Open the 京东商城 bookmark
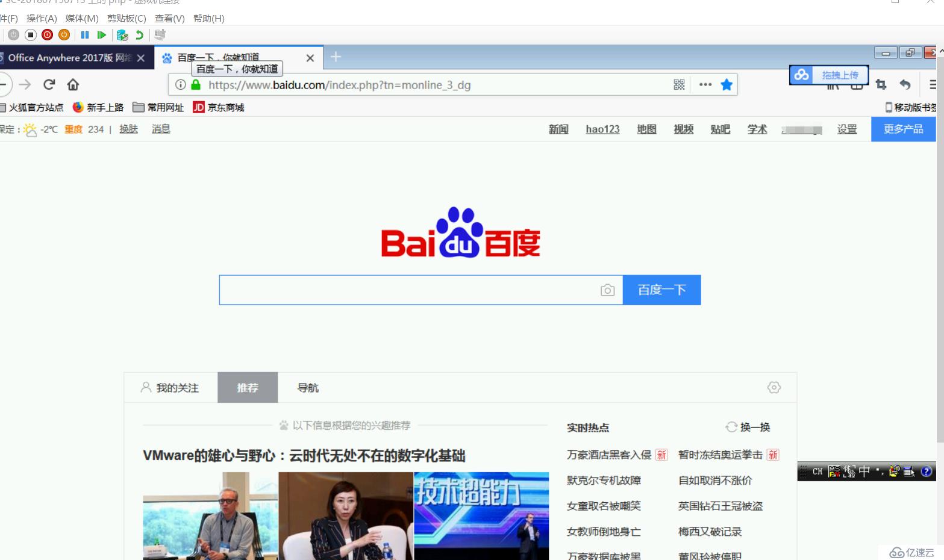 point(218,107)
